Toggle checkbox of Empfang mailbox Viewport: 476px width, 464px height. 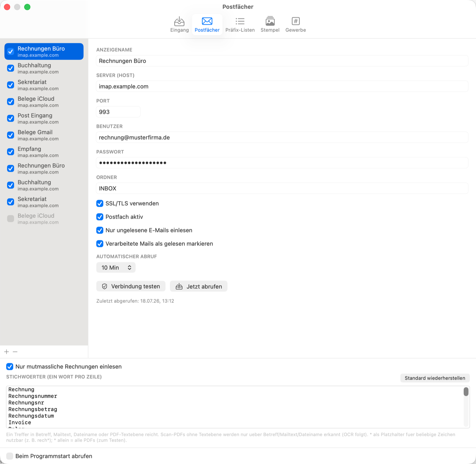click(x=11, y=152)
